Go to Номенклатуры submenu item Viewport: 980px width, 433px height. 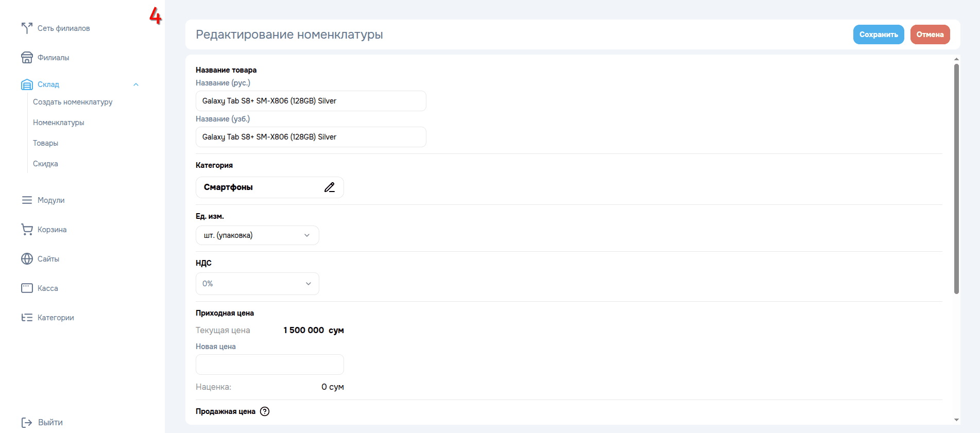(x=59, y=123)
